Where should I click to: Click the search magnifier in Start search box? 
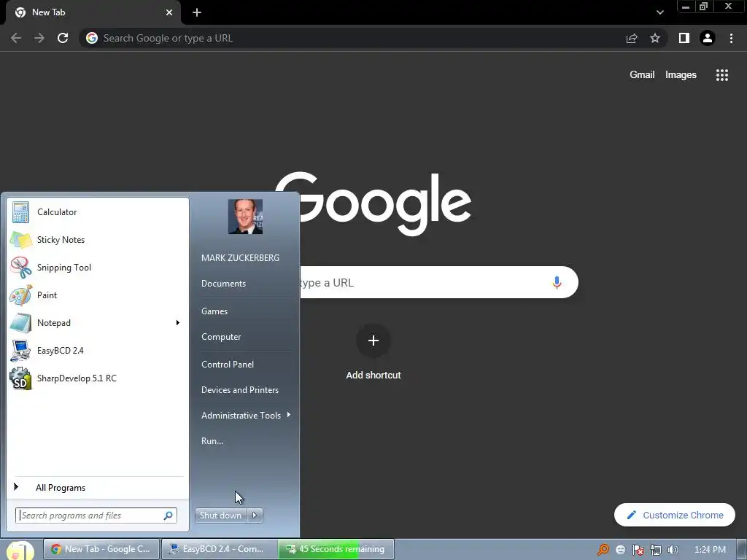click(169, 516)
